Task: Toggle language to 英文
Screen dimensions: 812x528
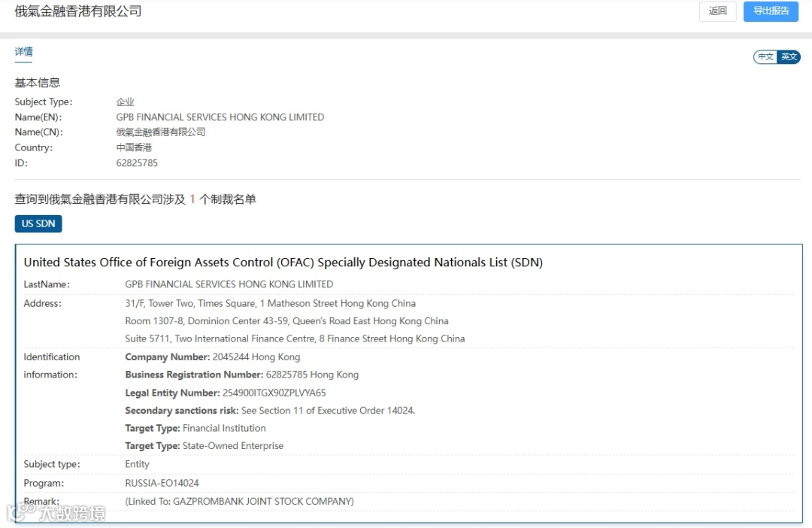Action: [789, 57]
